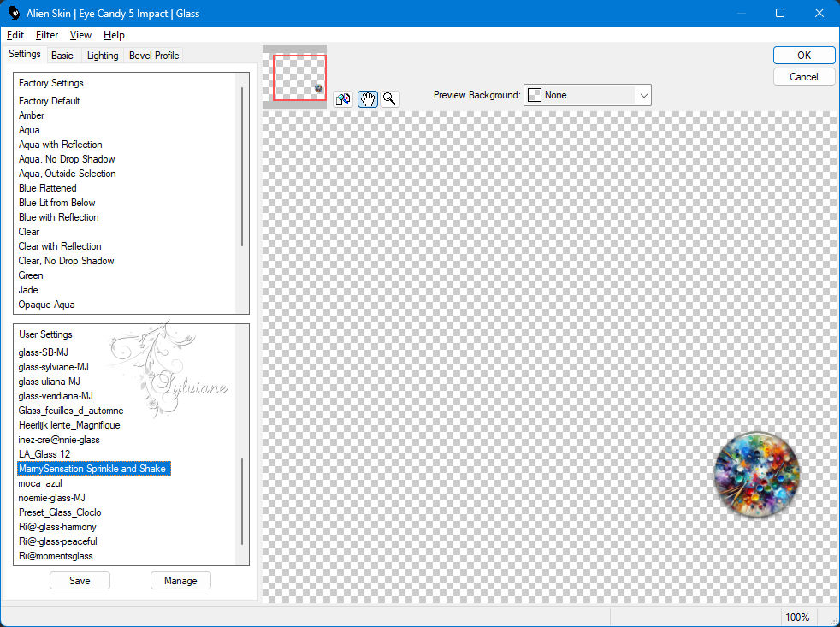This screenshot has width=840, height=627.
Task: Open the Preview Background dropdown
Action: tap(587, 95)
